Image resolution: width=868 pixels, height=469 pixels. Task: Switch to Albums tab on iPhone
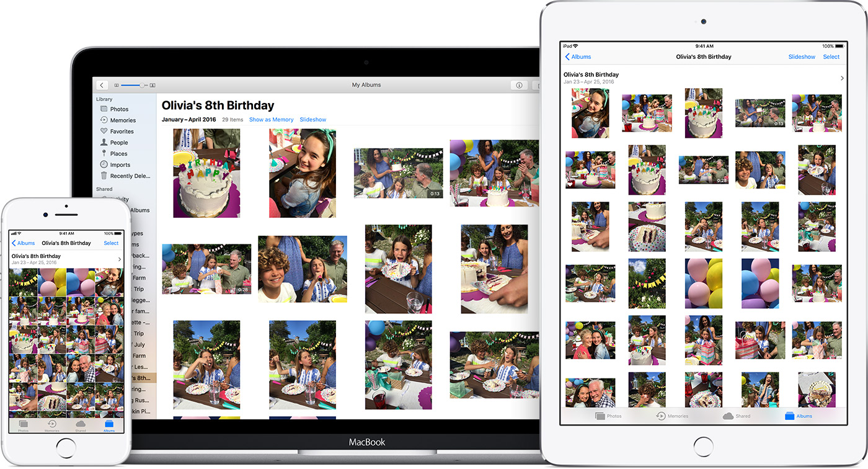click(109, 426)
